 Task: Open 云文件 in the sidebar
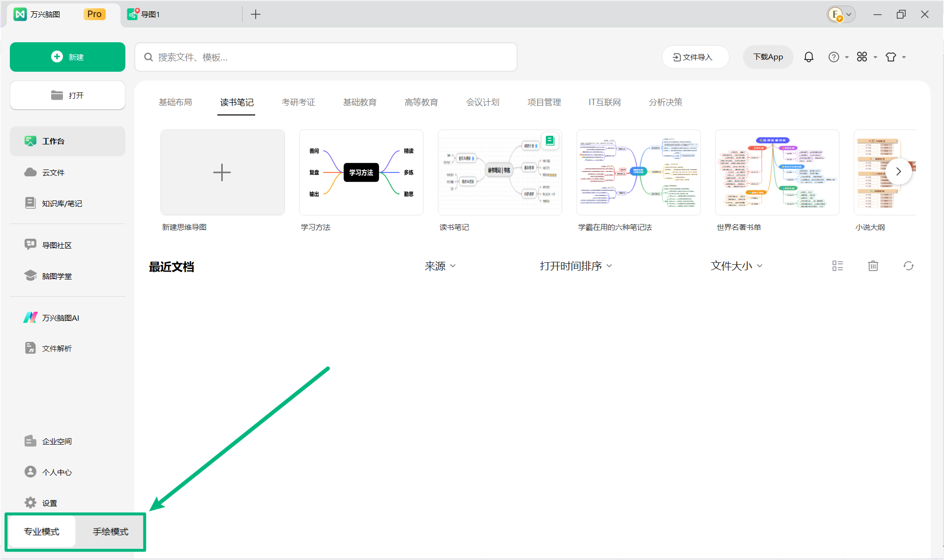(67, 172)
